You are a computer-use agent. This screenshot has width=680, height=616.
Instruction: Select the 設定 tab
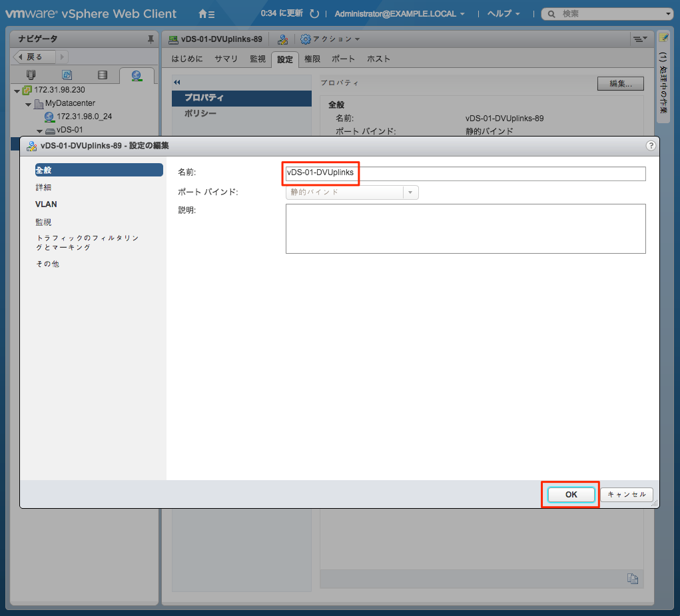(x=285, y=59)
